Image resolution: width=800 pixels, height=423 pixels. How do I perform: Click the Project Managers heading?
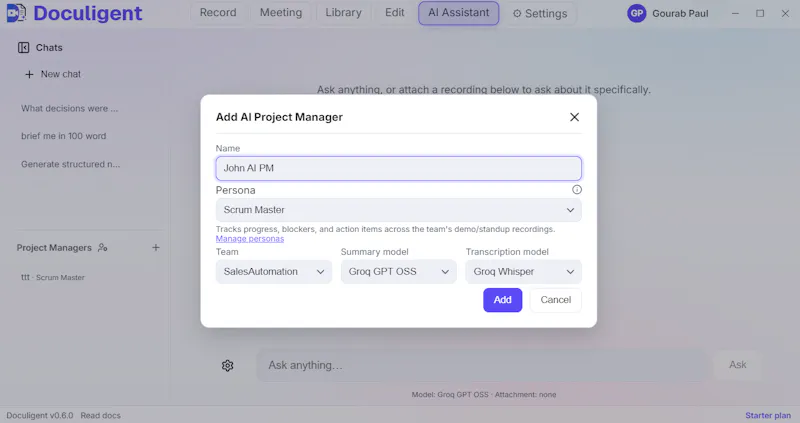coord(54,247)
